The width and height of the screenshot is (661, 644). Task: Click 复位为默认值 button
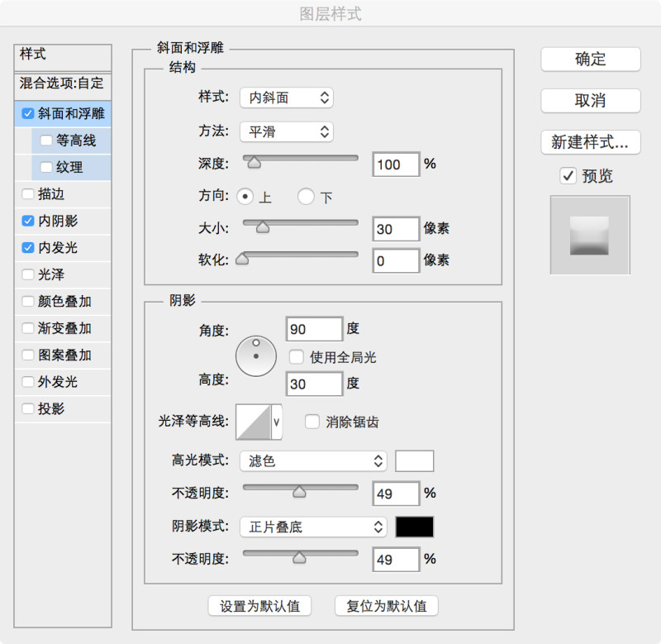[387, 606]
